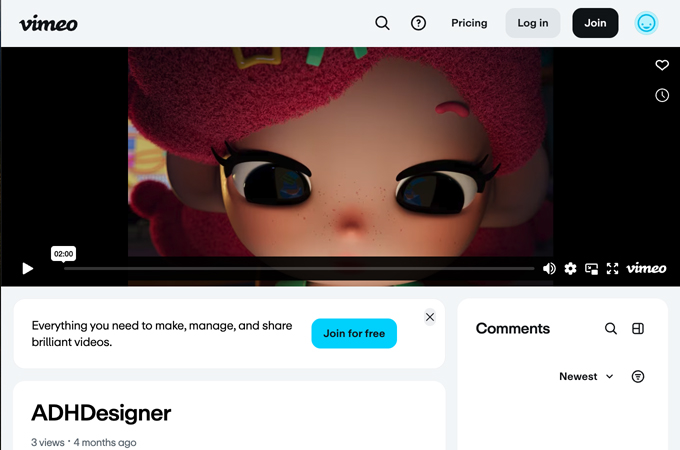Click the Join for free button

[354, 333]
